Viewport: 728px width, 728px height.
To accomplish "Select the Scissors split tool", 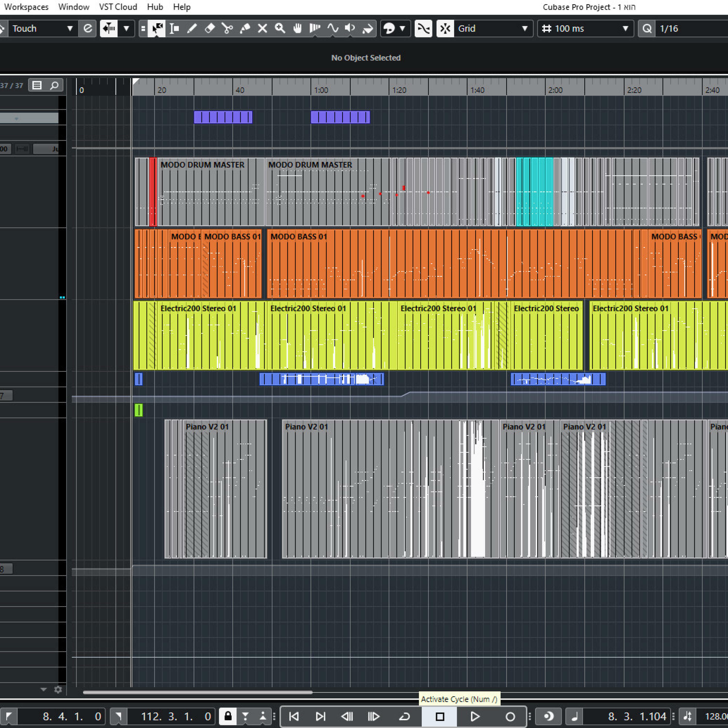I will pyautogui.click(x=227, y=28).
